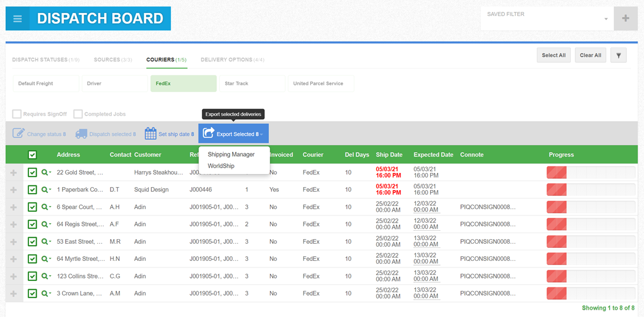Open the Saved Filter dropdown
Screen dimensions: 644x317
point(547,18)
